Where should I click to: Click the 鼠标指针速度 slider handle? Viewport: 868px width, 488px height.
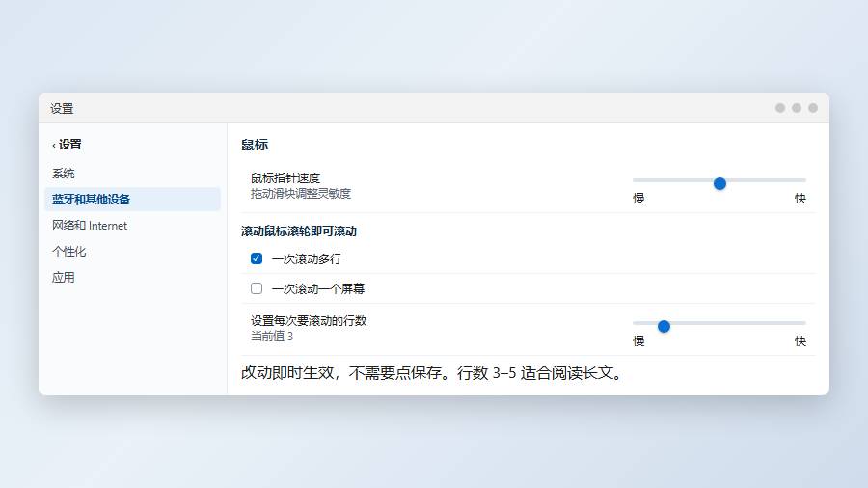(719, 183)
